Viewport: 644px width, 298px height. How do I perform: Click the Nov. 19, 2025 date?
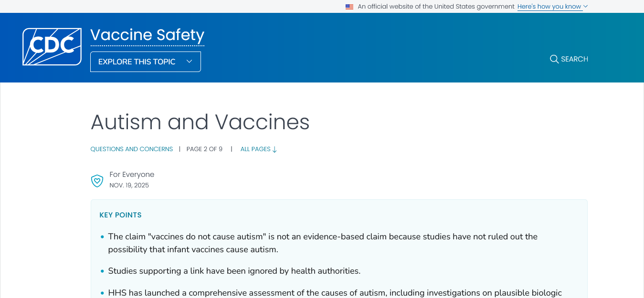[129, 185]
